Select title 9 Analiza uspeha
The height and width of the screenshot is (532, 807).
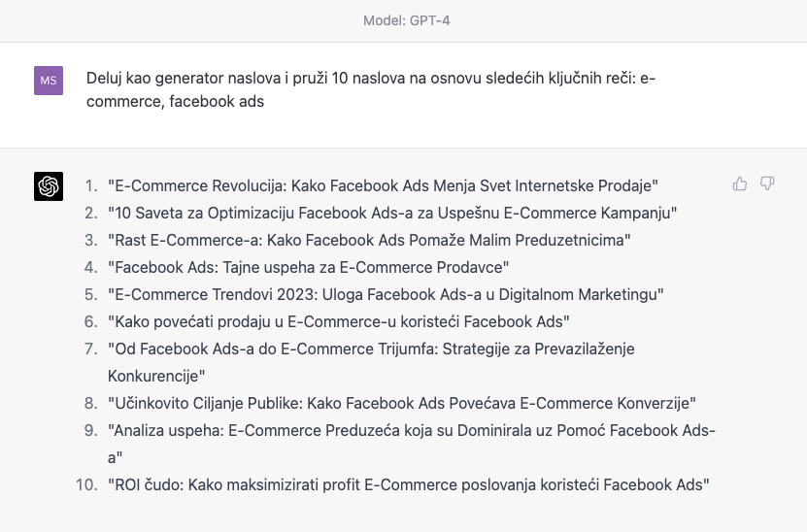click(x=412, y=444)
